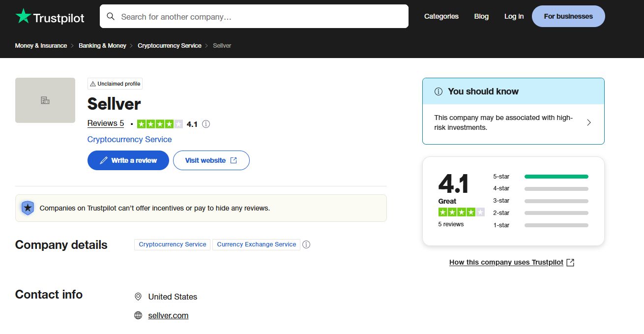Click the Write a review button
Image resolution: width=644 pixels, height=334 pixels.
[128, 160]
